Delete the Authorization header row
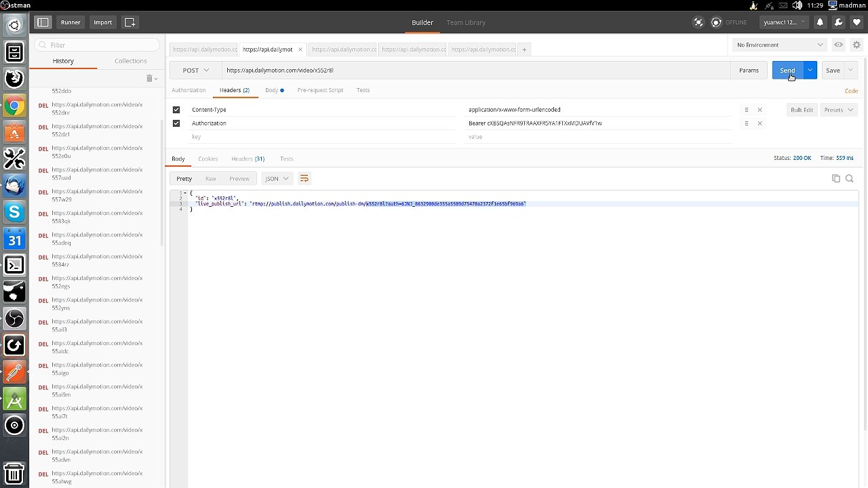Viewport: 868px width, 488px height. [x=759, y=123]
